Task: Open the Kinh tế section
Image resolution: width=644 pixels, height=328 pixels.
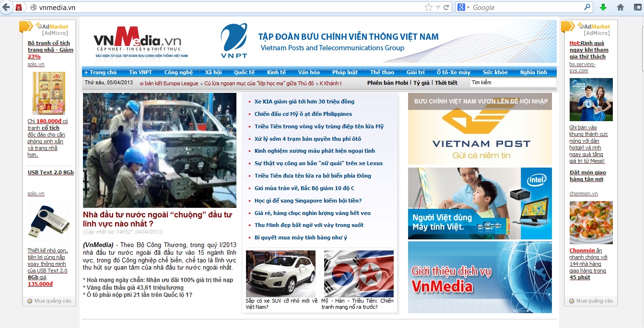Action: (277, 72)
